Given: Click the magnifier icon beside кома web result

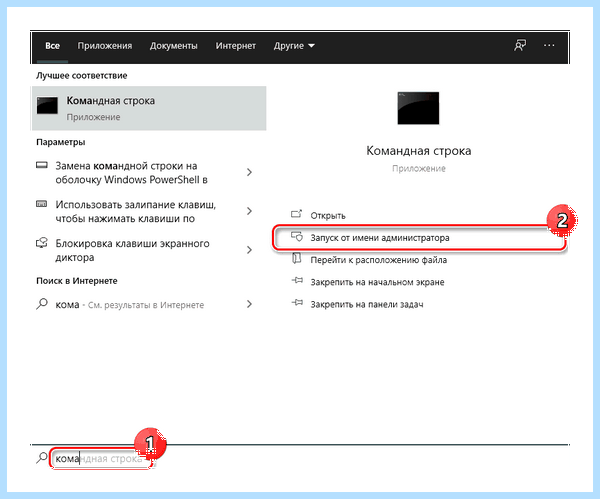Looking at the screenshot, I should (42, 304).
